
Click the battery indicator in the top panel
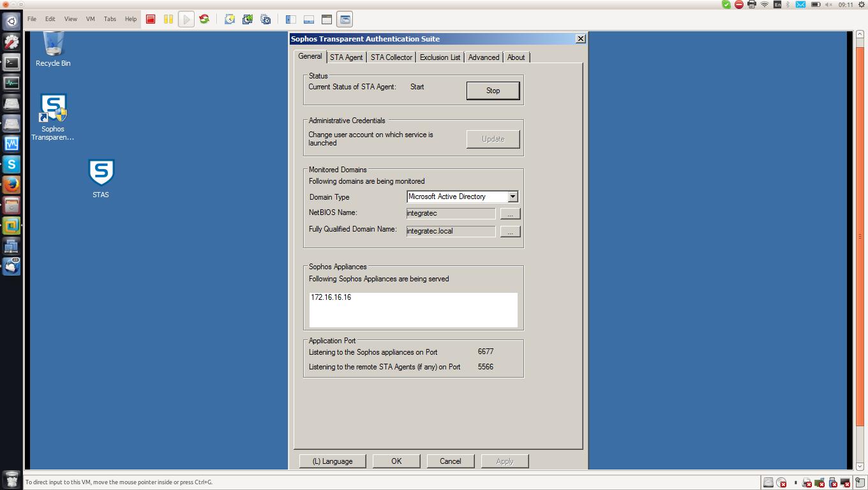[x=815, y=4]
